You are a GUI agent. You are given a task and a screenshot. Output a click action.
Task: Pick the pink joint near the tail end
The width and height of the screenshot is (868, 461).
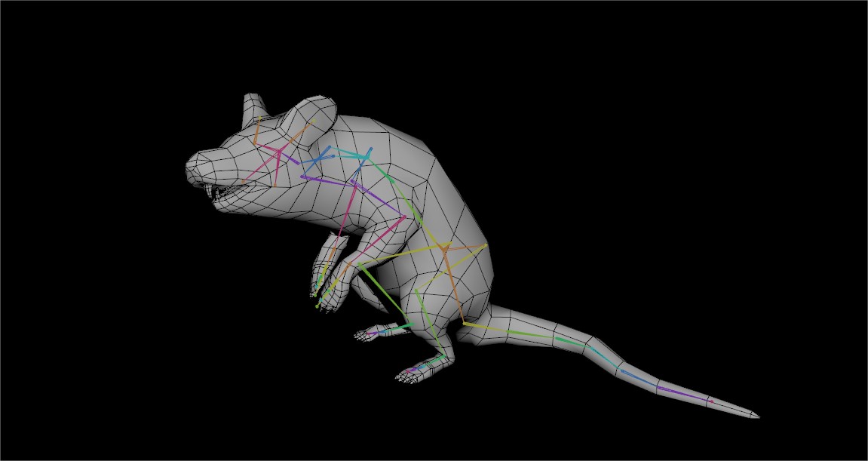tap(710, 401)
